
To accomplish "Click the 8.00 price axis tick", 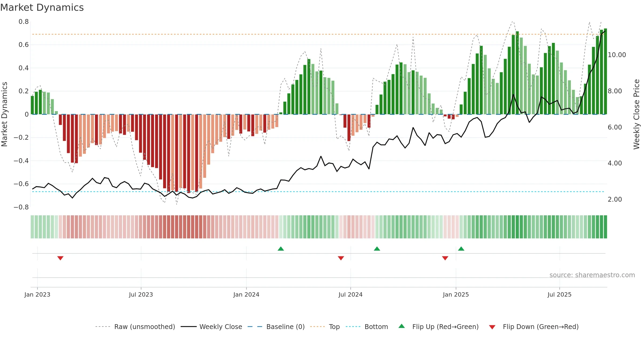I will [x=615, y=91].
